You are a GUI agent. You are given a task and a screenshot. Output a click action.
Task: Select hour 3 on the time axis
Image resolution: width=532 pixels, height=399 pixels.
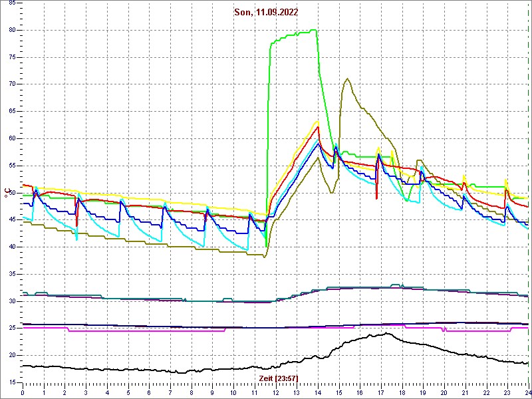tap(86, 393)
